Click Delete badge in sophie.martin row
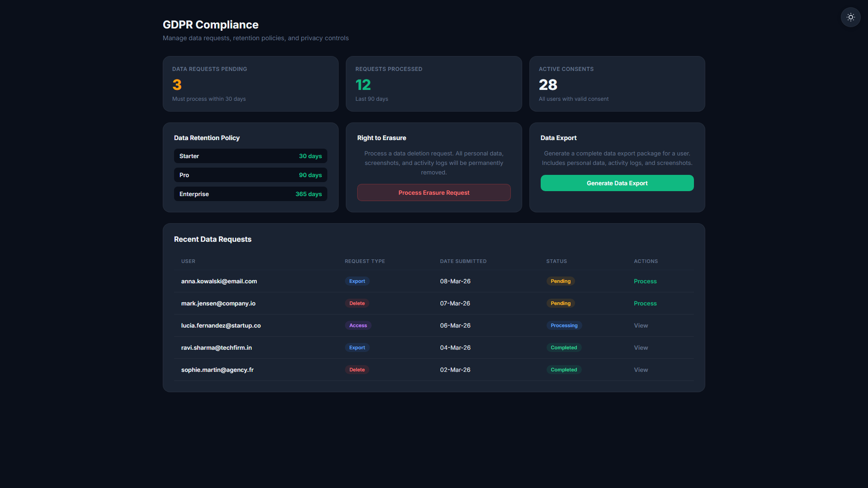 pos(357,370)
